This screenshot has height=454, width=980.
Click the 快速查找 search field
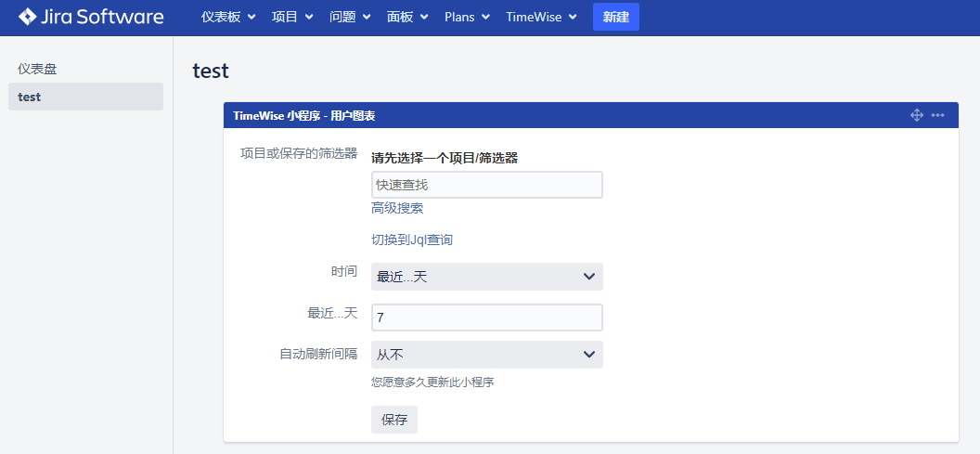coord(486,185)
